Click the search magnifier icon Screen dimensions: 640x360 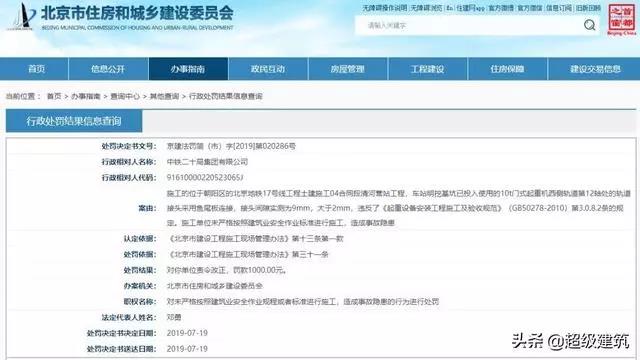point(589,25)
